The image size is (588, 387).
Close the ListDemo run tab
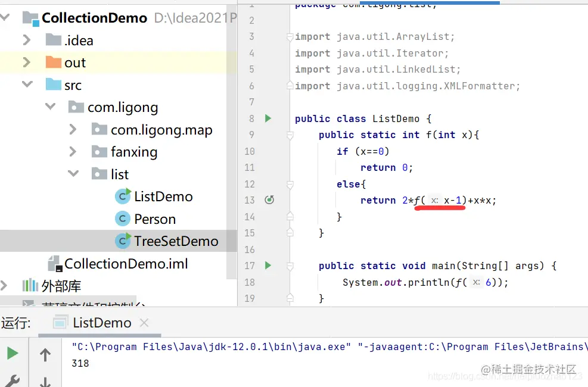click(144, 323)
